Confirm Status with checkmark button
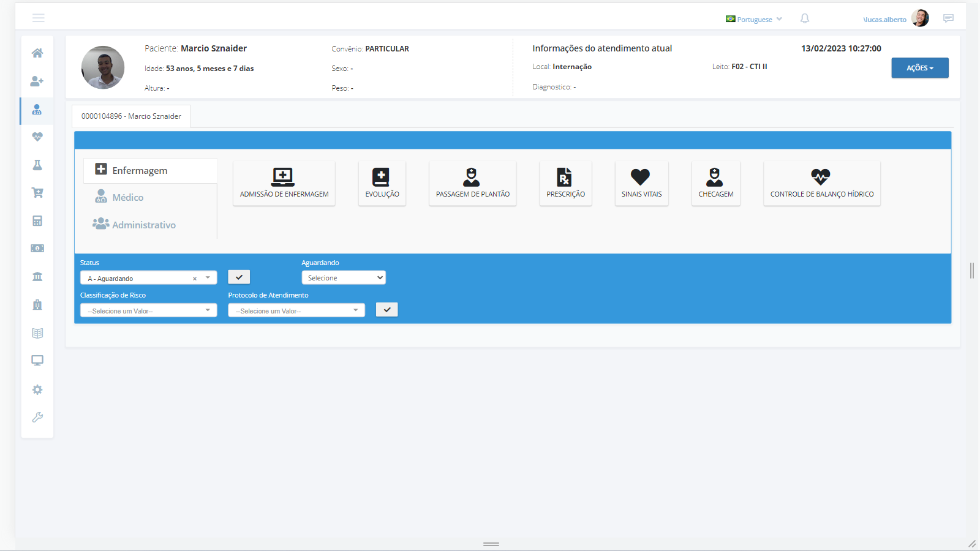The image size is (980, 551). (x=239, y=277)
